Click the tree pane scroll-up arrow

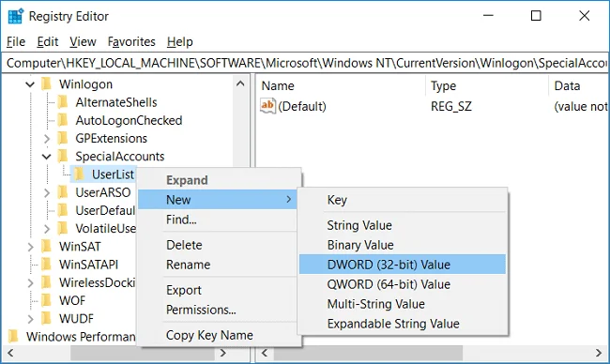(x=240, y=83)
